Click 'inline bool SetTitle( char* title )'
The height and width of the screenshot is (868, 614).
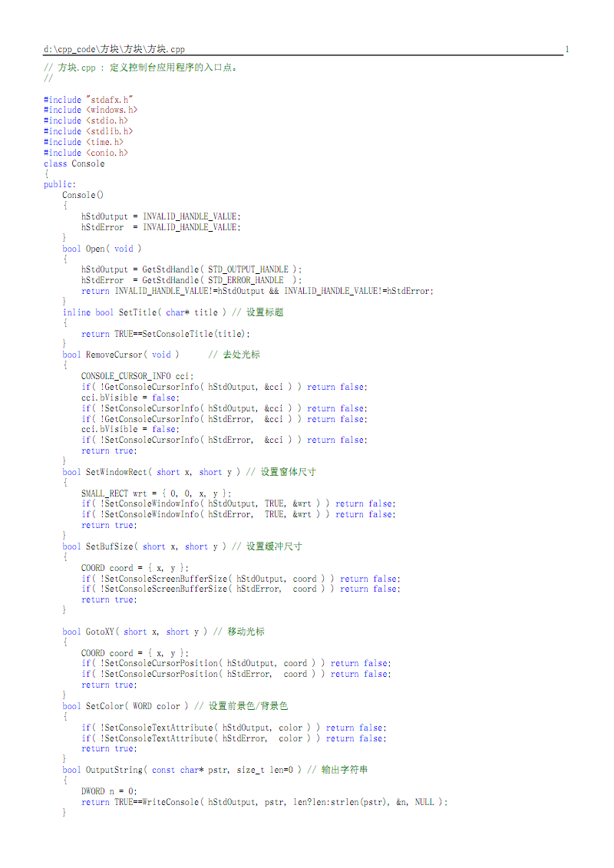click(144, 312)
